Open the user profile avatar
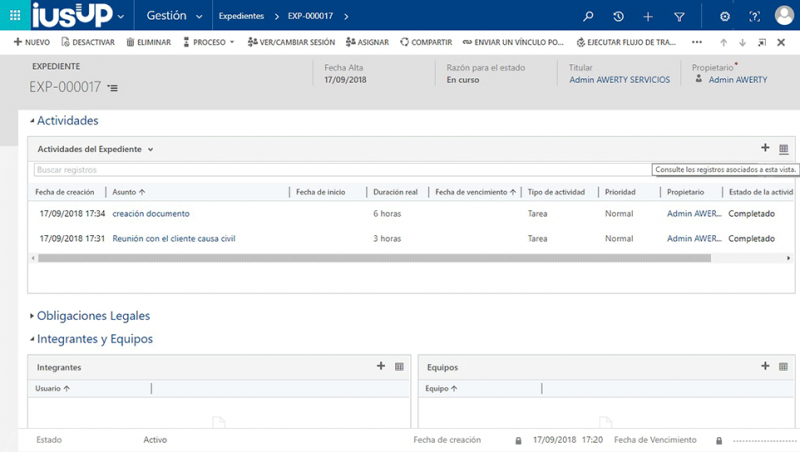 tap(784, 15)
